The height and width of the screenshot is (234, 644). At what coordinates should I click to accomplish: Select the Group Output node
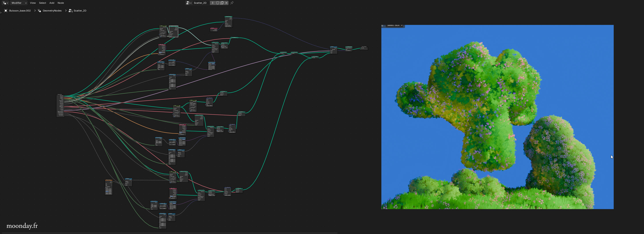(364, 46)
